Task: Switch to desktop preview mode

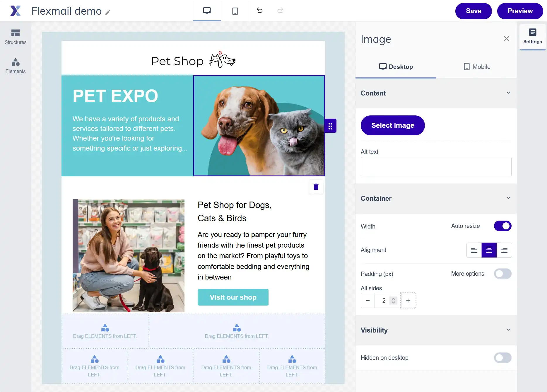Action: 207,11
